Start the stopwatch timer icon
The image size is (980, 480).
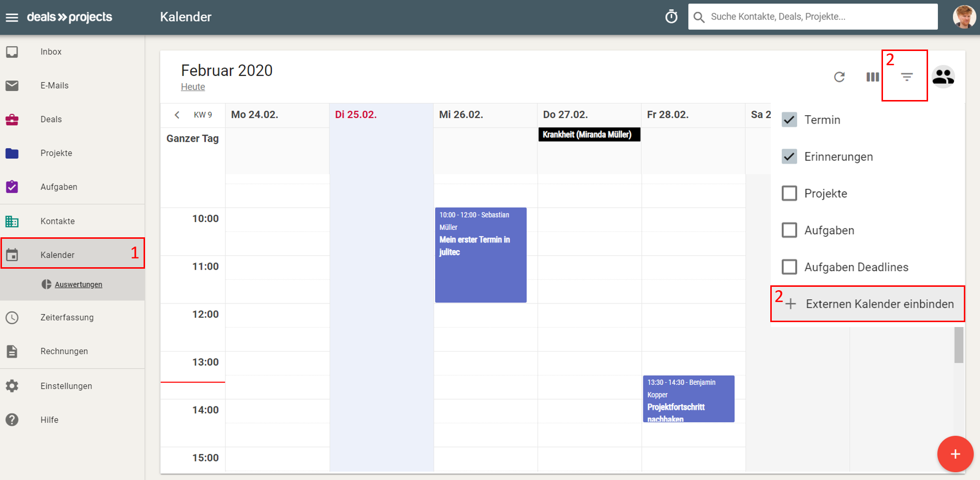671,17
